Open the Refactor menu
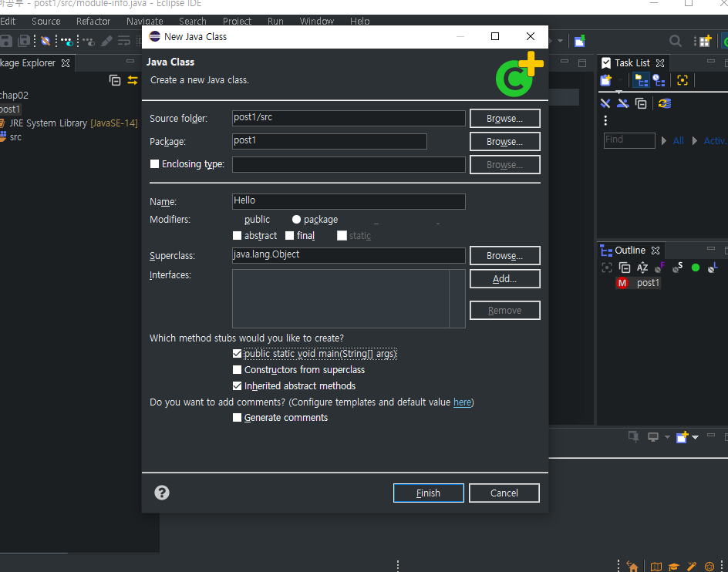Image resolution: width=728 pixels, height=572 pixels. pyautogui.click(x=93, y=22)
